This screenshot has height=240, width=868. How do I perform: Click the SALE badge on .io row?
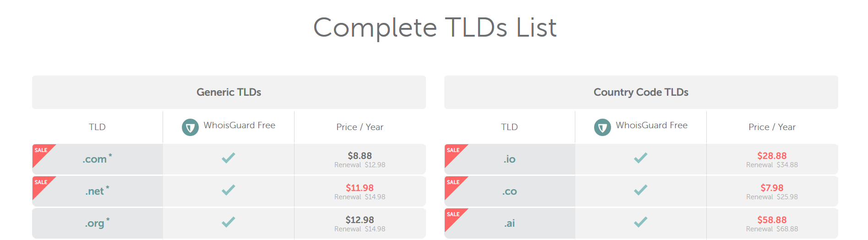(x=453, y=152)
